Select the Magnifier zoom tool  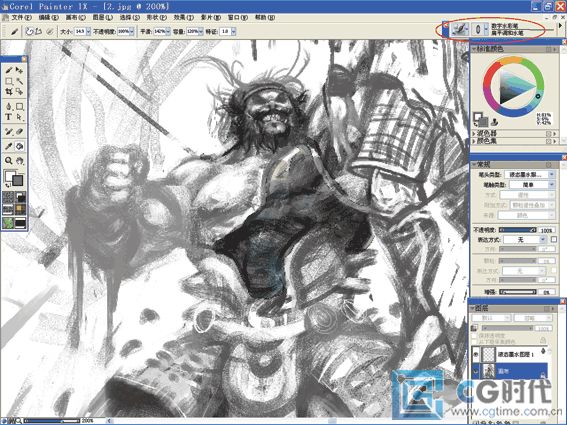tap(9, 161)
